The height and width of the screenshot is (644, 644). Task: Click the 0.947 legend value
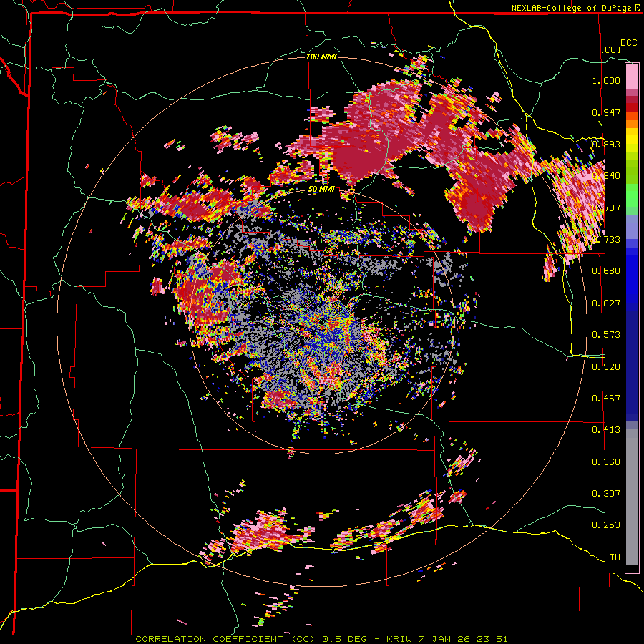click(x=606, y=112)
